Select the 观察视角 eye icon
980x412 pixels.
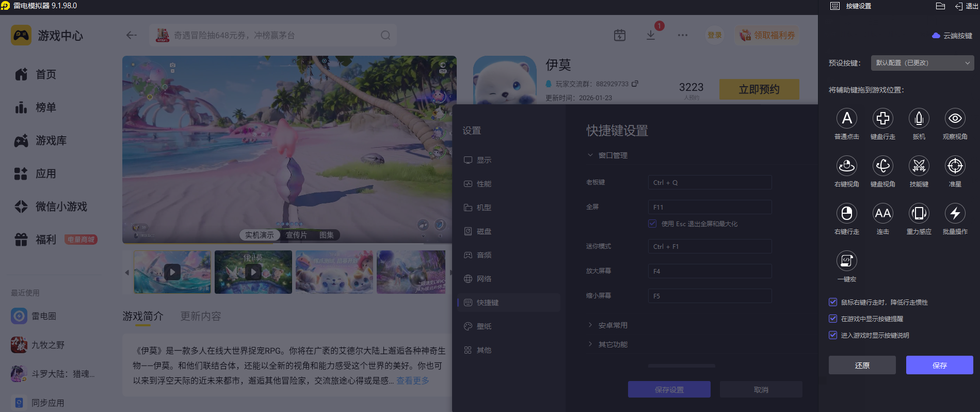coord(955,119)
